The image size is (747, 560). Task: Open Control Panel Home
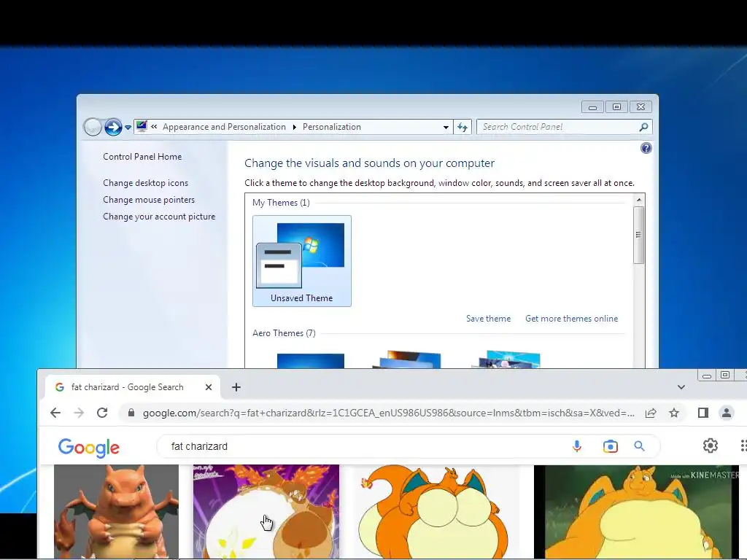[x=142, y=157]
